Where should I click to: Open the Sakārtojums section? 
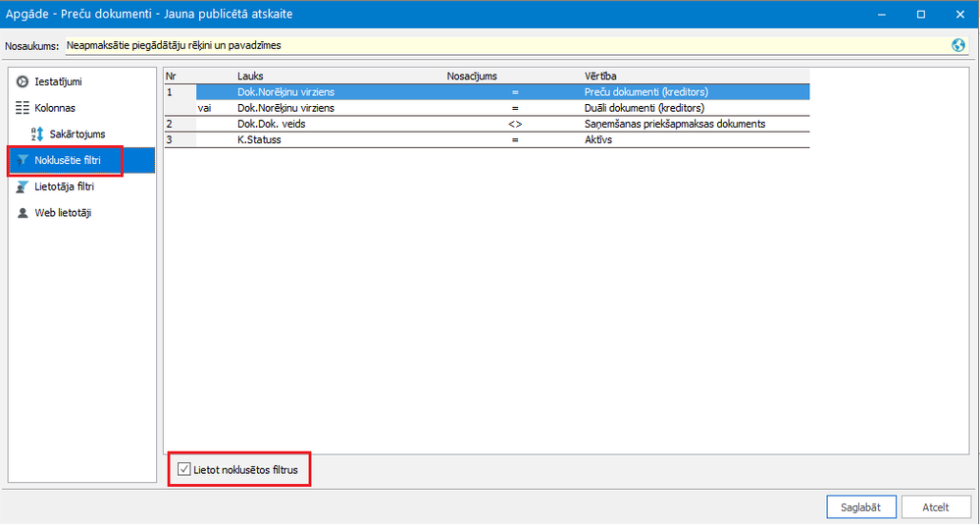tap(81, 134)
